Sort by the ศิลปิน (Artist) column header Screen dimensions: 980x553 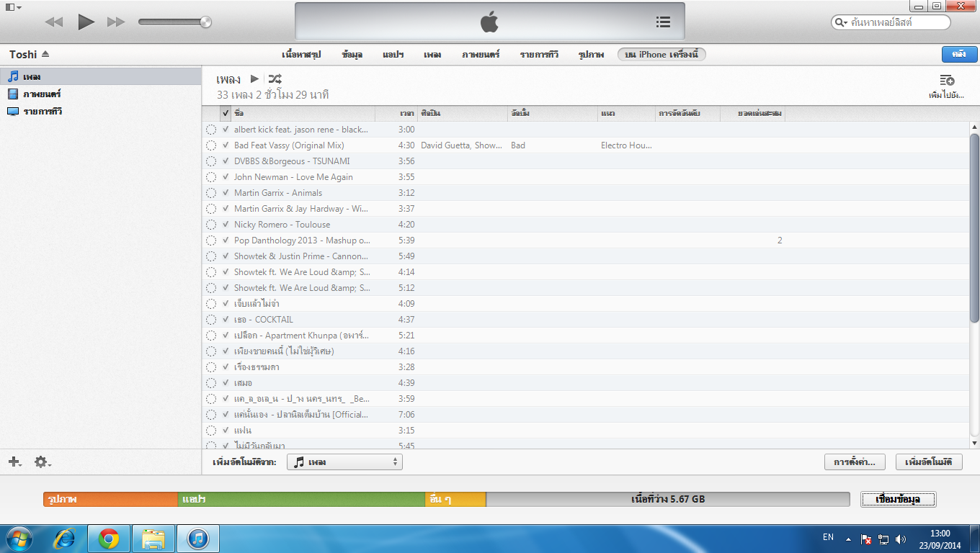462,113
